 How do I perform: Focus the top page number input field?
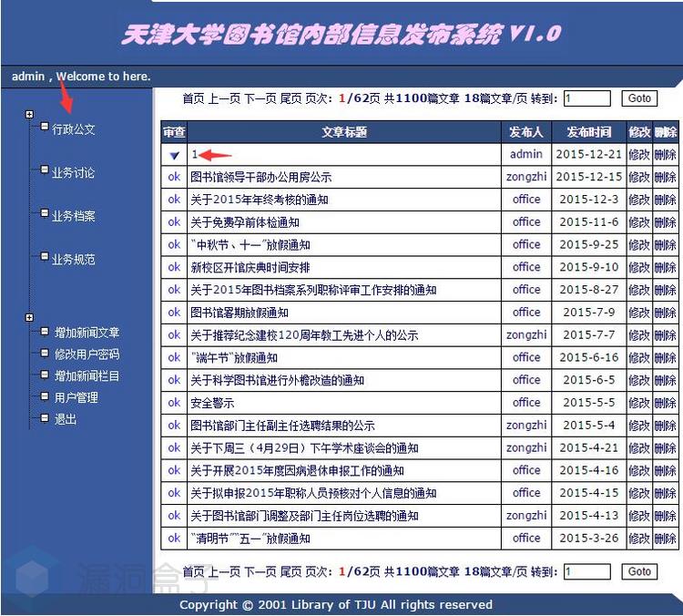tap(586, 98)
